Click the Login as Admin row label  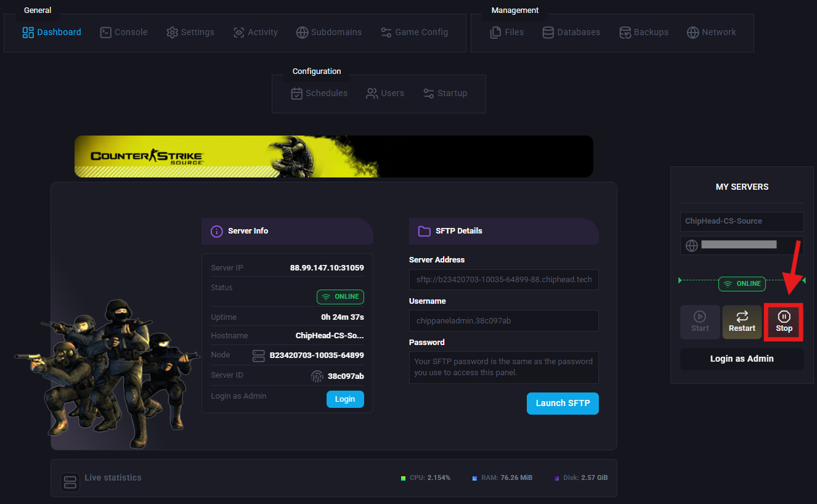click(x=238, y=396)
